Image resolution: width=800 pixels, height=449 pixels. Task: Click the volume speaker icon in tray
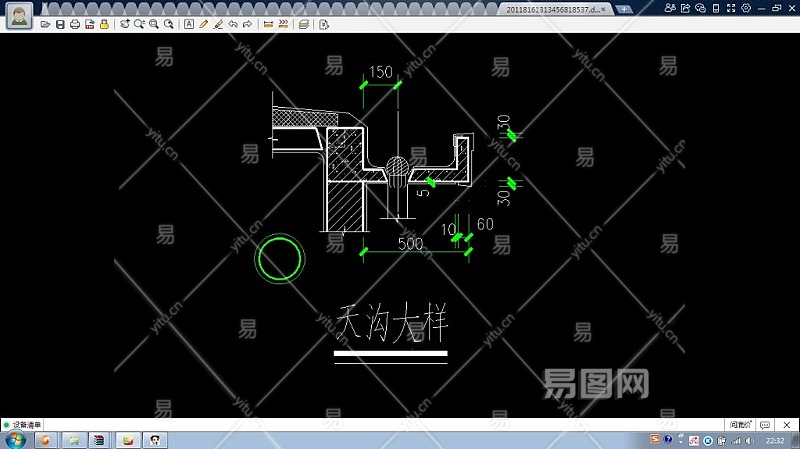click(x=749, y=440)
